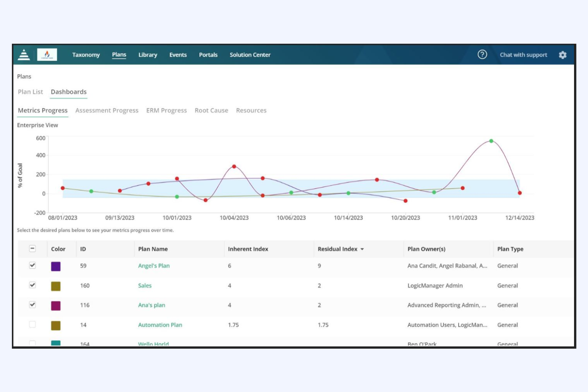This screenshot has width=588, height=392.
Task: Open Ana's plan details link
Action: click(x=151, y=305)
